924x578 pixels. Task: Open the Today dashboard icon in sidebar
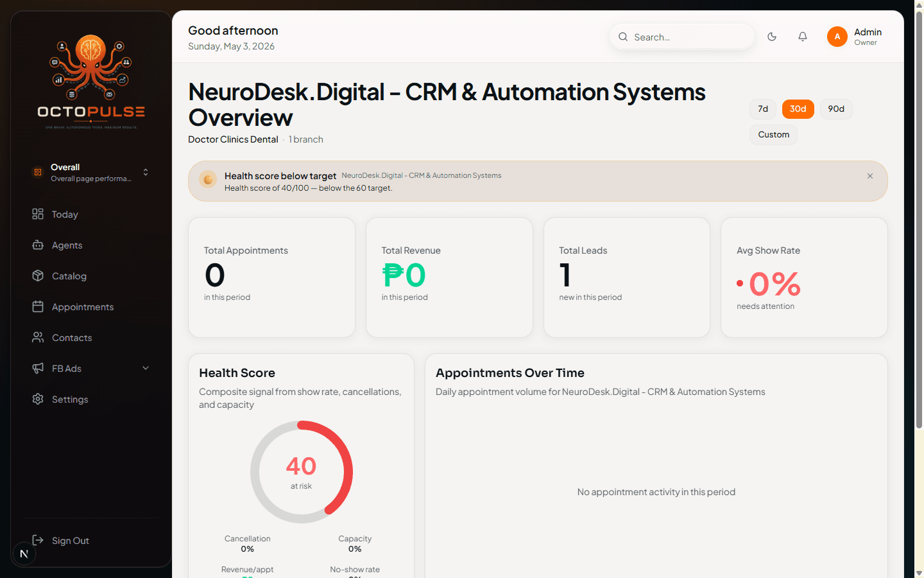38,214
